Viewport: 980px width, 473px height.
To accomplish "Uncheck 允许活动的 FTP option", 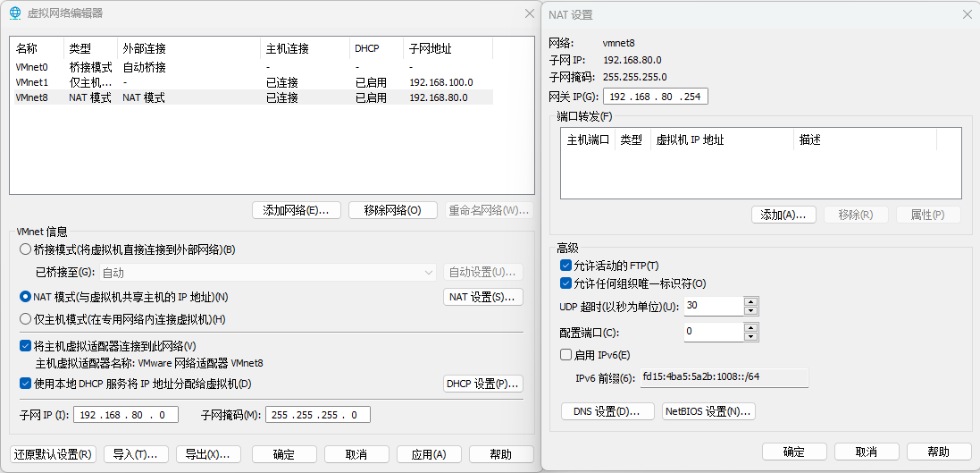I will click(x=565, y=266).
